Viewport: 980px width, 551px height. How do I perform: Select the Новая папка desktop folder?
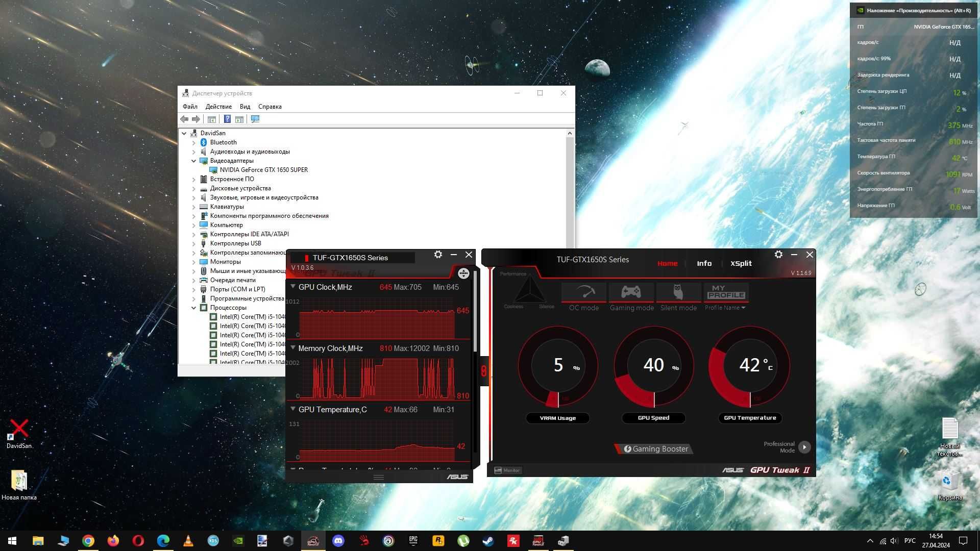tap(19, 485)
